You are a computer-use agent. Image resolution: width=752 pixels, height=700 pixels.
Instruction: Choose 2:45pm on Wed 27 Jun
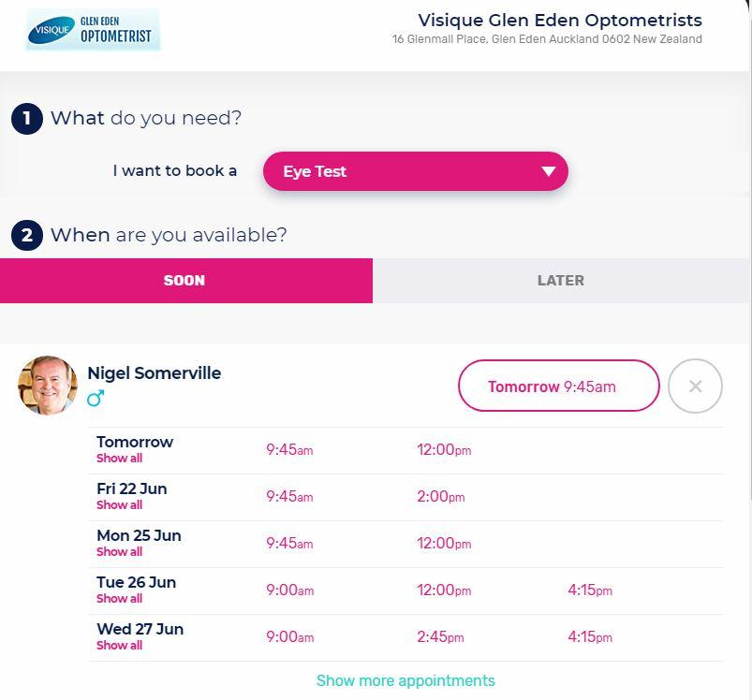click(x=440, y=637)
